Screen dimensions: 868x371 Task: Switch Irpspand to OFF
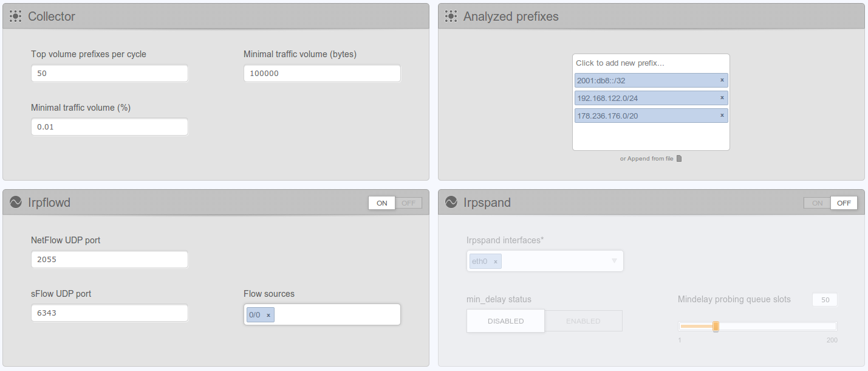(844, 203)
